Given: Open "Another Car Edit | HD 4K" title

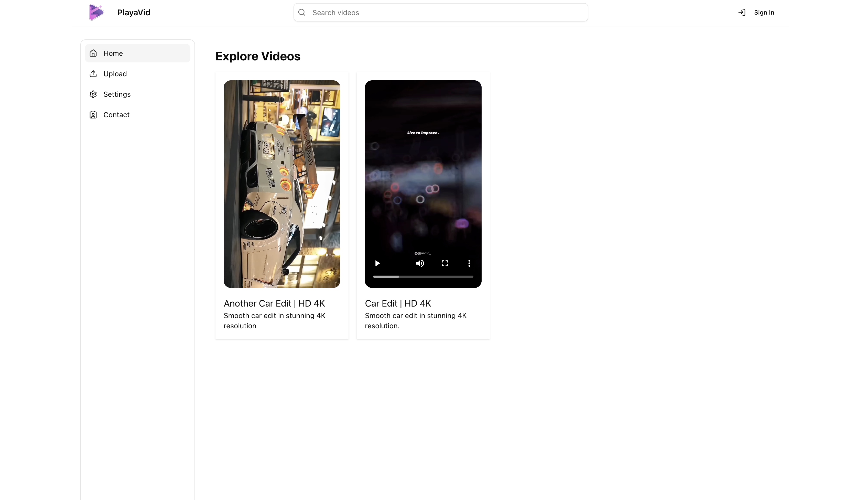Looking at the screenshot, I should click(274, 303).
